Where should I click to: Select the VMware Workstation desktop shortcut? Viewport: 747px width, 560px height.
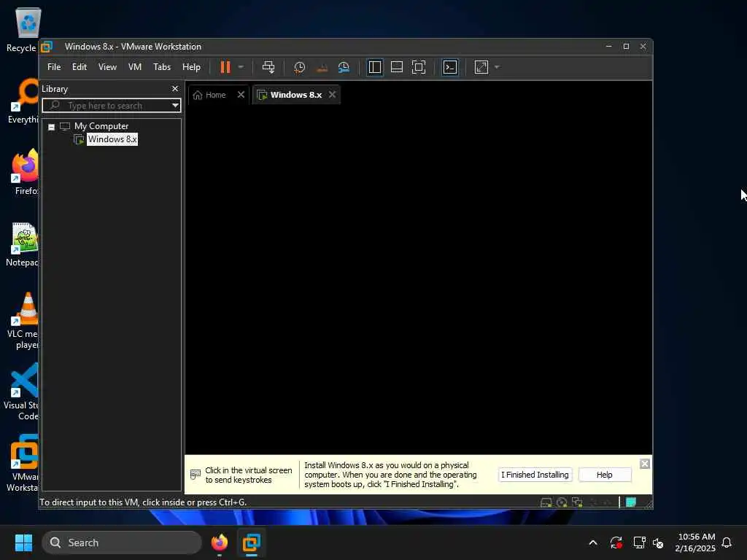pos(23,464)
